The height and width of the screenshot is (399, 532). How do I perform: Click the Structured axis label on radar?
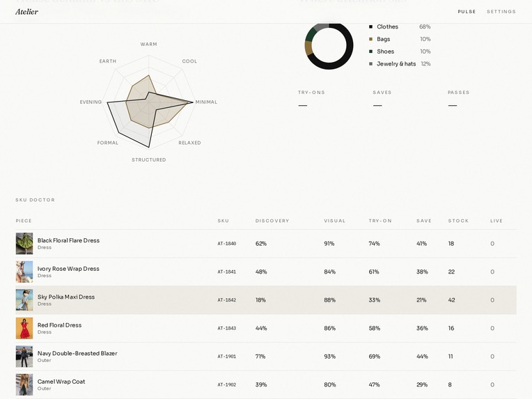click(x=149, y=159)
